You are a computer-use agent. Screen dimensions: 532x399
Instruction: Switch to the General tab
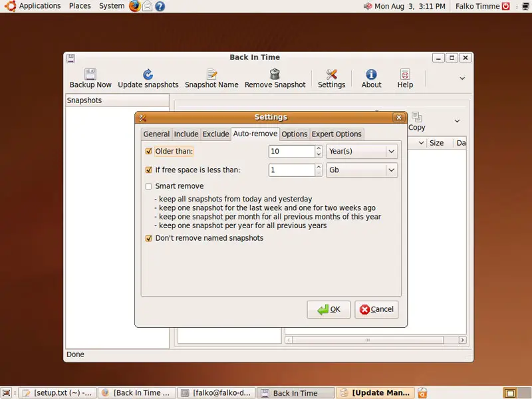(x=156, y=134)
